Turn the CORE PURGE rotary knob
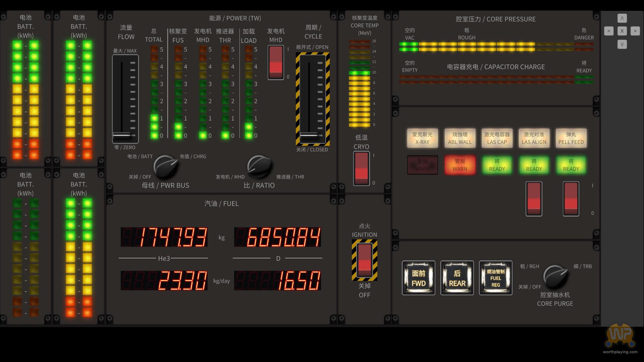 coord(555,277)
